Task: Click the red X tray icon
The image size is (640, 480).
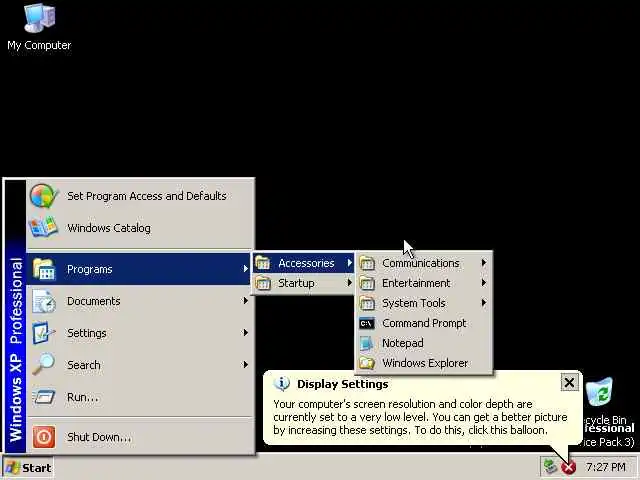Action: (569, 467)
